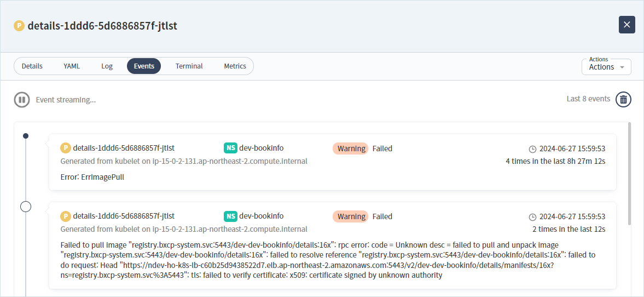Clear events with the trash icon
644x297 pixels.
[623, 100]
